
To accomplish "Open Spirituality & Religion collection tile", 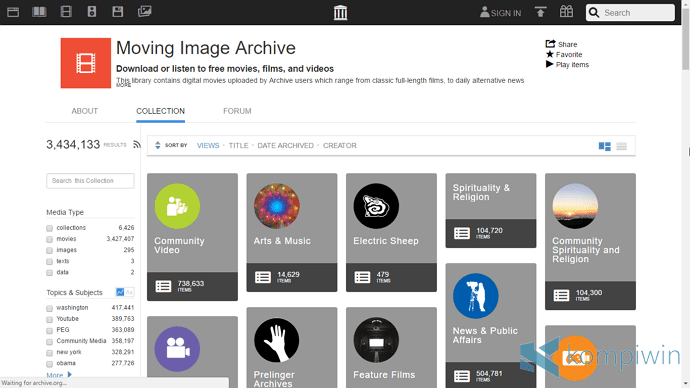I will [x=491, y=210].
